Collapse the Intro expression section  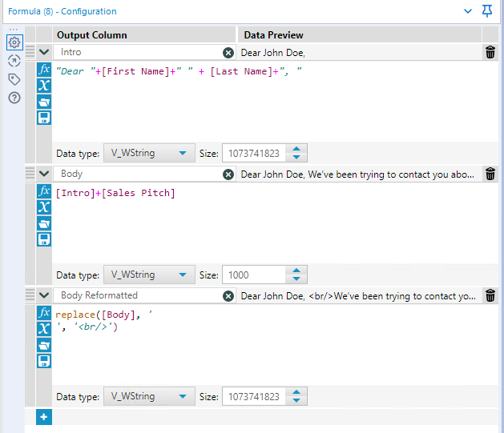click(44, 52)
